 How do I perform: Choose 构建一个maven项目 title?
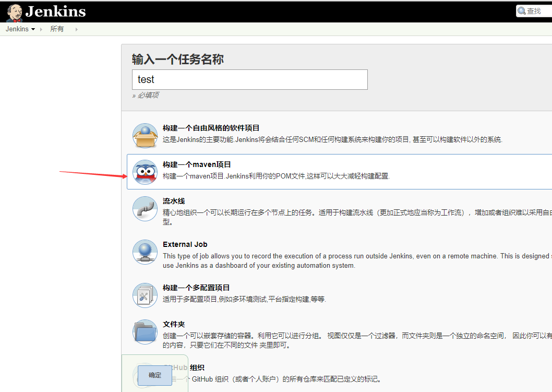pyautogui.click(x=197, y=164)
